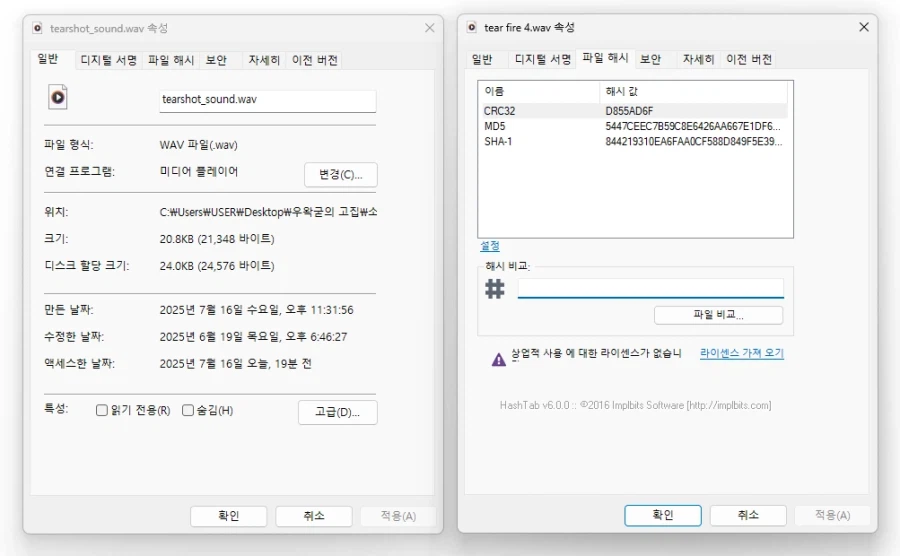
Task: Click the file type text WAV 파일(.wav)
Action: [199, 145]
